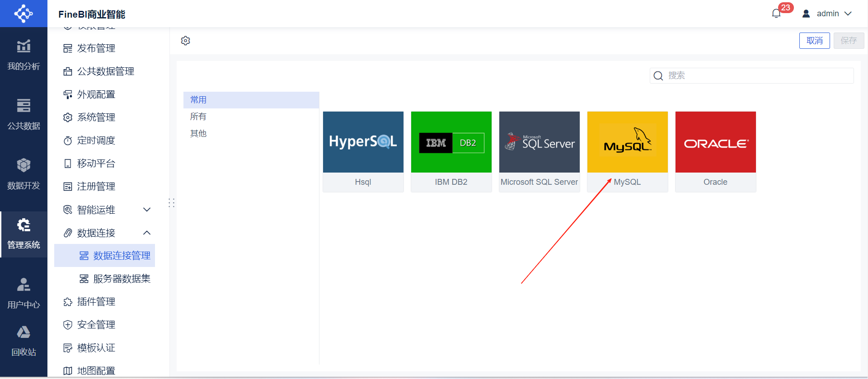
Task: Click the 移动平台 phone icon
Action: pyautogui.click(x=68, y=164)
